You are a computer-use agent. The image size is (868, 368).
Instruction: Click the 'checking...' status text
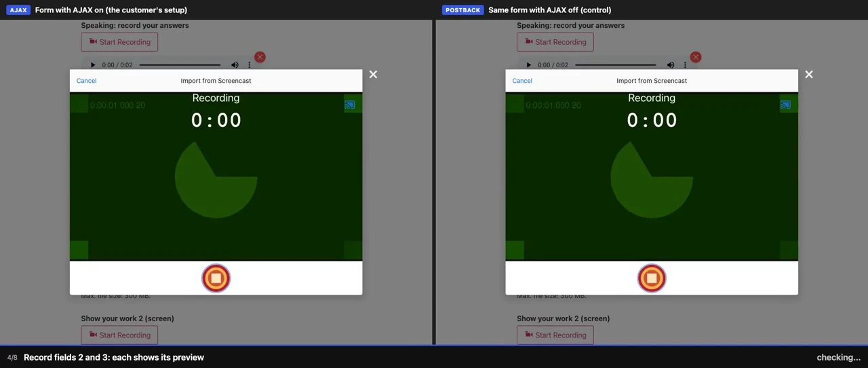839,358
